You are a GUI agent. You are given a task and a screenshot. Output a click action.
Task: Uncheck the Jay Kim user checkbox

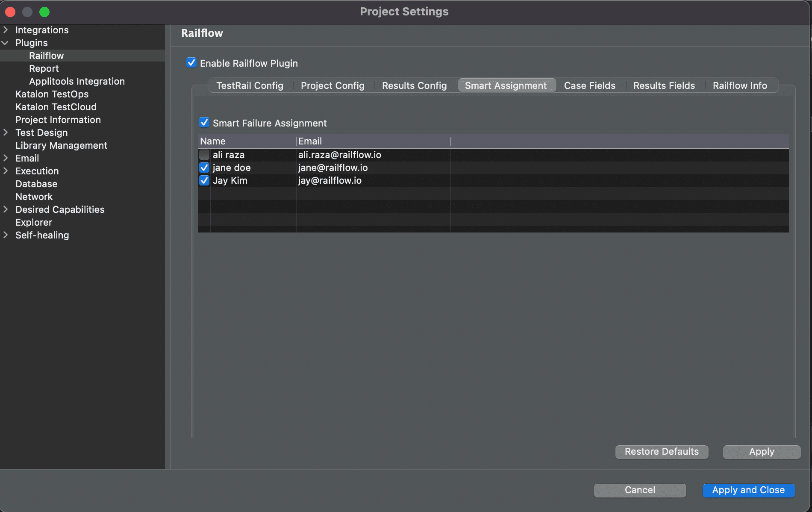[204, 180]
